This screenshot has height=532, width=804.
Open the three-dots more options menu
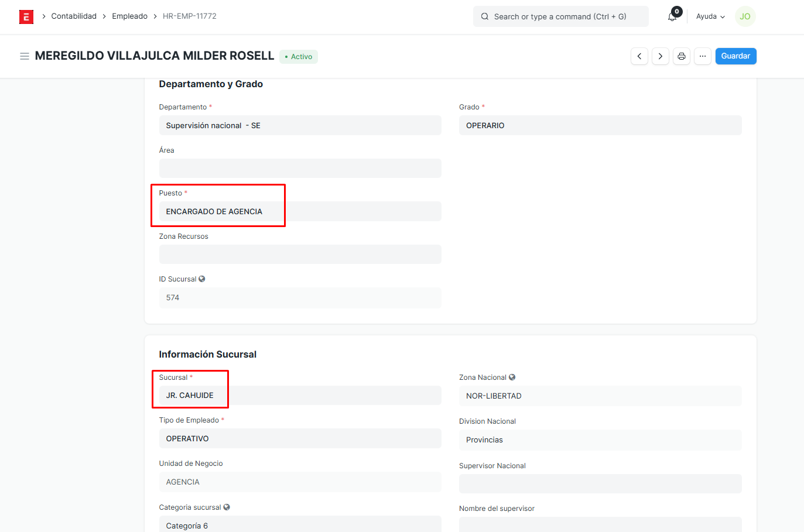click(x=703, y=56)
